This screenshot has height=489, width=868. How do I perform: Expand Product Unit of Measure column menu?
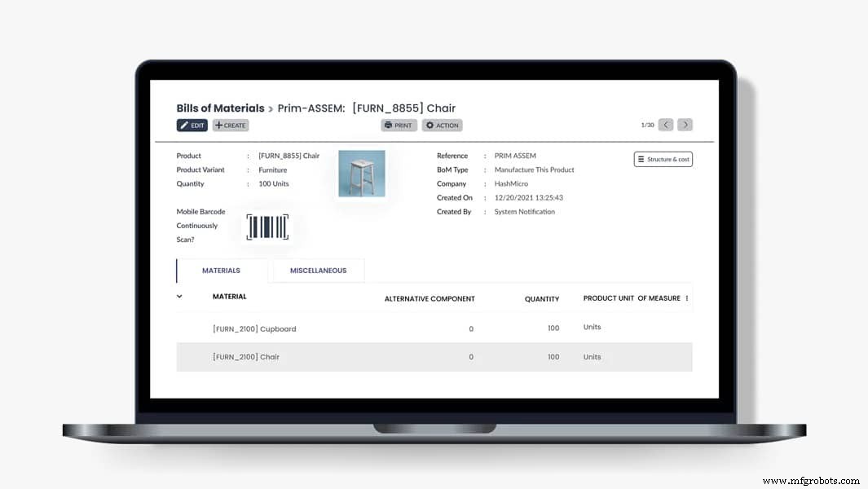pyautogui.click(x=687, y=298)
